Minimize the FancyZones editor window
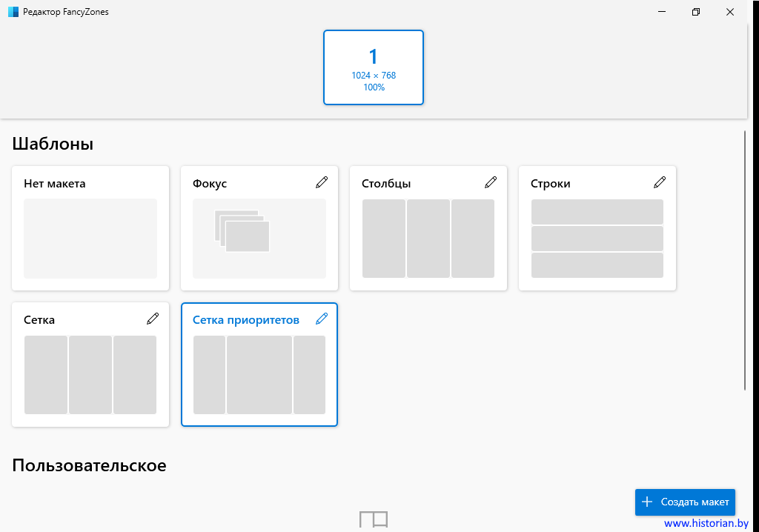 tap(661, 12)
